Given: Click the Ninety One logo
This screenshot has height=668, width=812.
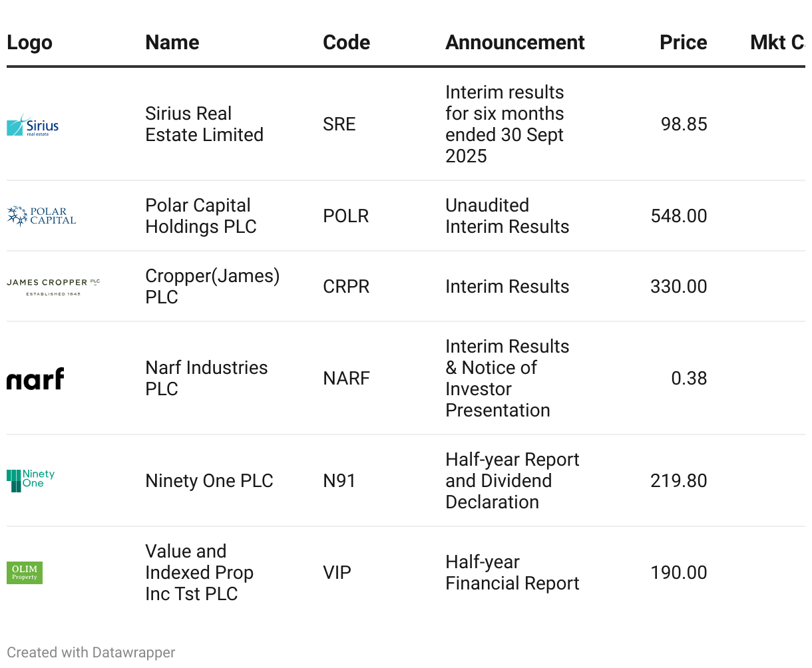Looking at the screenshot, I should pyautogui.click(x=31, y=480).
